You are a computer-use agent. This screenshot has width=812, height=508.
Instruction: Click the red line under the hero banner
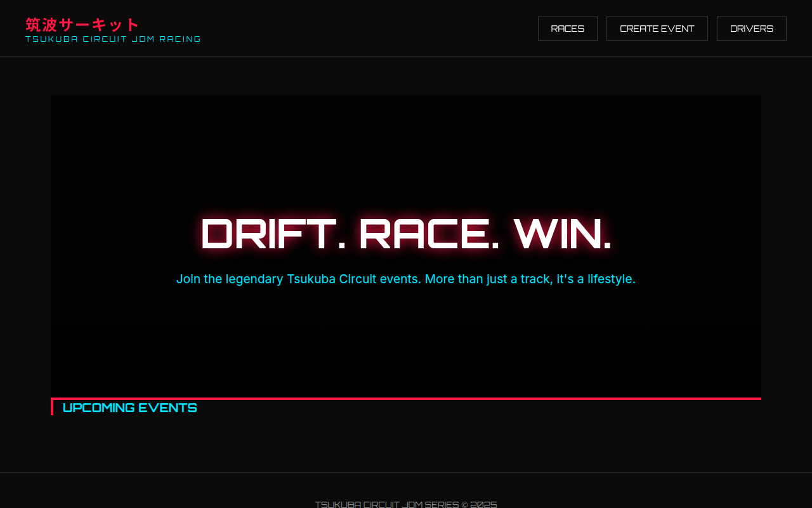coord(406,399)
